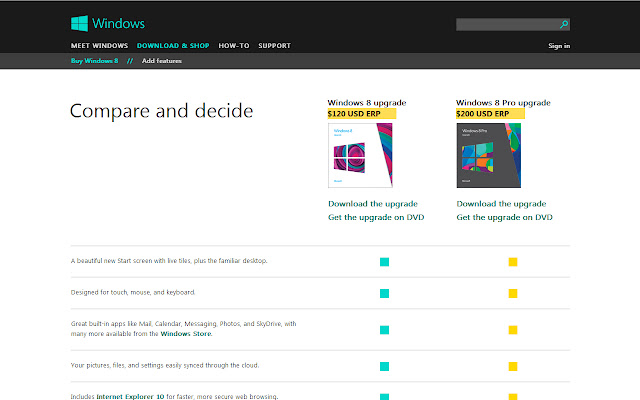Open the Meet Windows menu
This screenshot has height=400, width=640.
click(99, 46)
